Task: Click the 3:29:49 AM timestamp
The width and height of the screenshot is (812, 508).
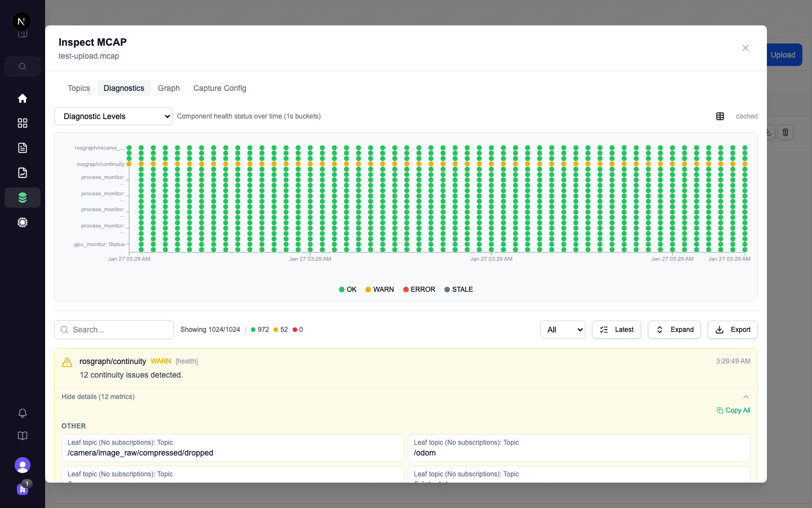Action: click(733, 361)
